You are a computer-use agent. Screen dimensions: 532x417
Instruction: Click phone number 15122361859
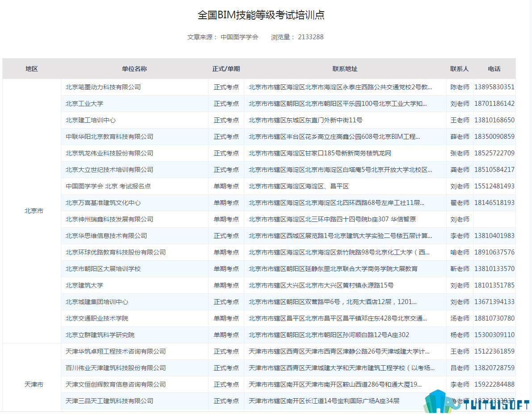point(494,351)
